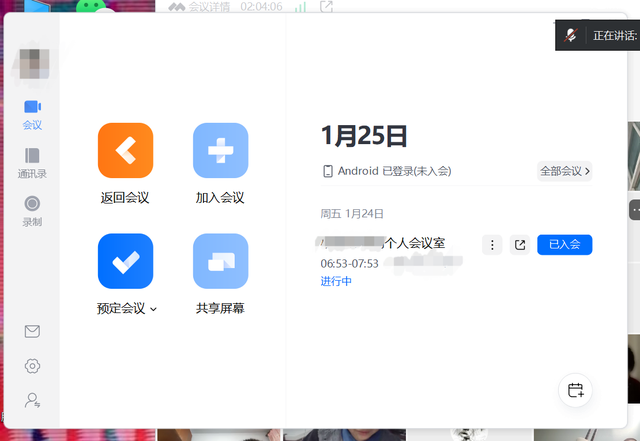Screen dimensions: 640x441
Task: Click the 已入会 button
Action: point(564,245)
